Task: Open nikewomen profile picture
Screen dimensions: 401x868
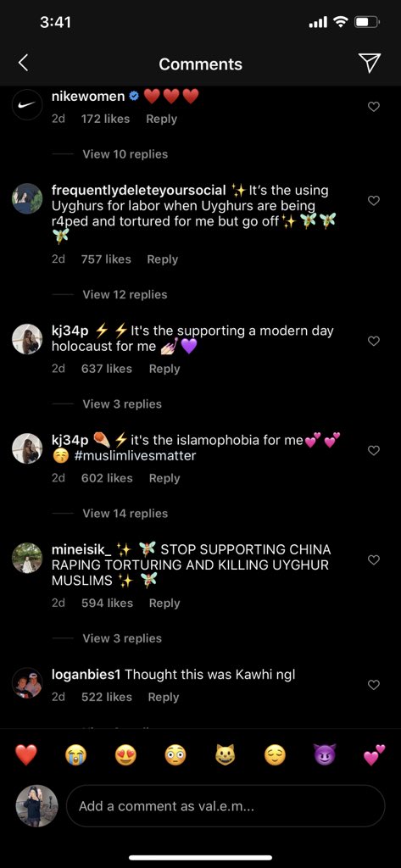Action: tap(27, 105)
